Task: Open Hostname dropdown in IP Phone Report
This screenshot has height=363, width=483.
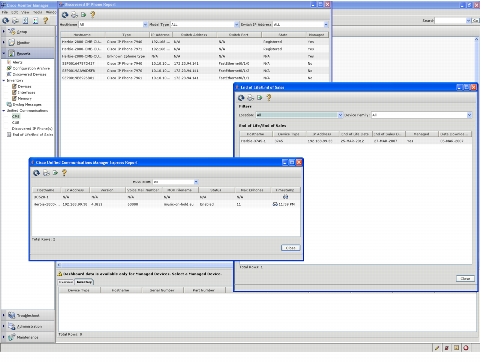Action: (145, 25)
